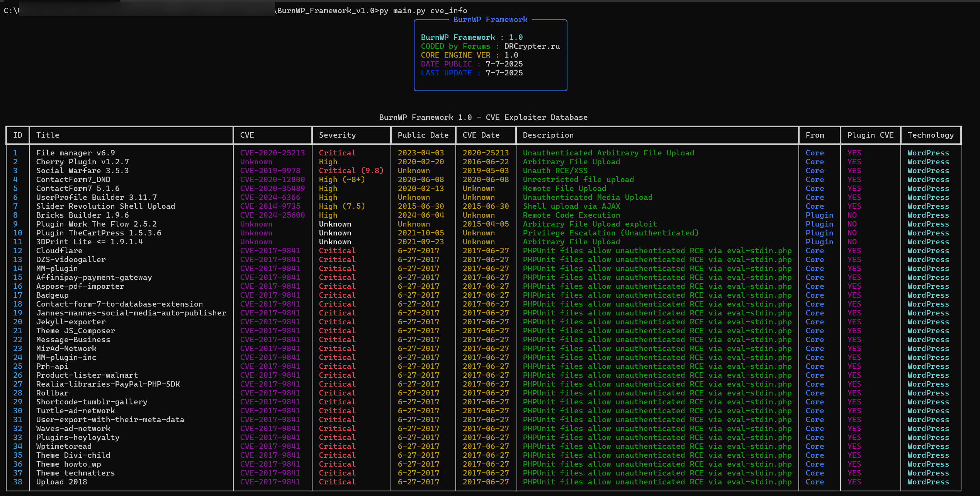The width and height of the screenshot is (980, 496).
Task: Click Public Date 2023-04-03 cell
Action: (421, 153)
